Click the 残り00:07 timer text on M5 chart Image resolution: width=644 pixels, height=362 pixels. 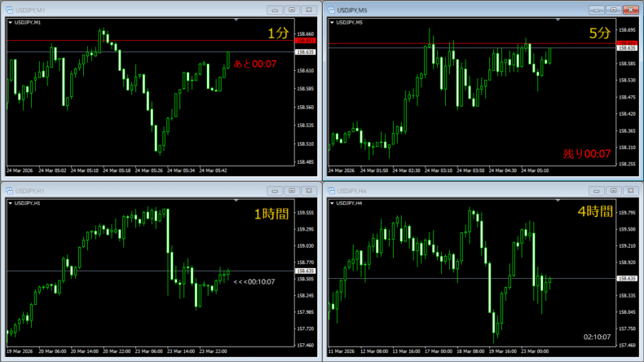point(586,153)
